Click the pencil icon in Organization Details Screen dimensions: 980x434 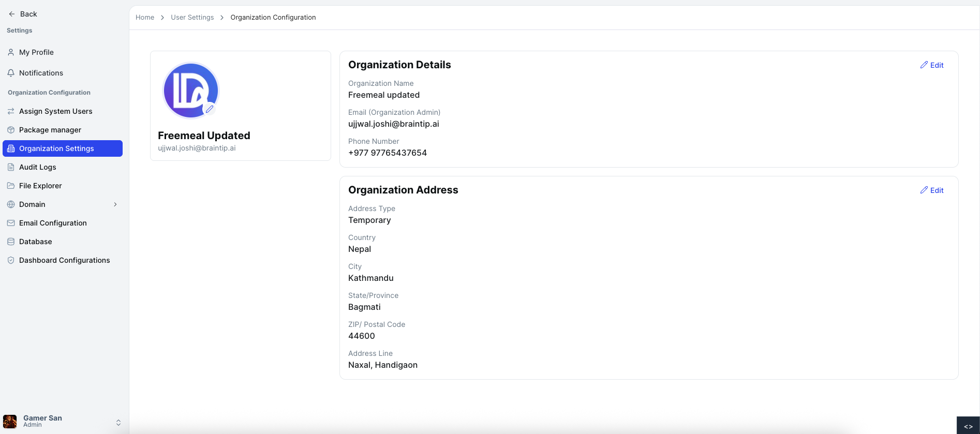point(924,65)
